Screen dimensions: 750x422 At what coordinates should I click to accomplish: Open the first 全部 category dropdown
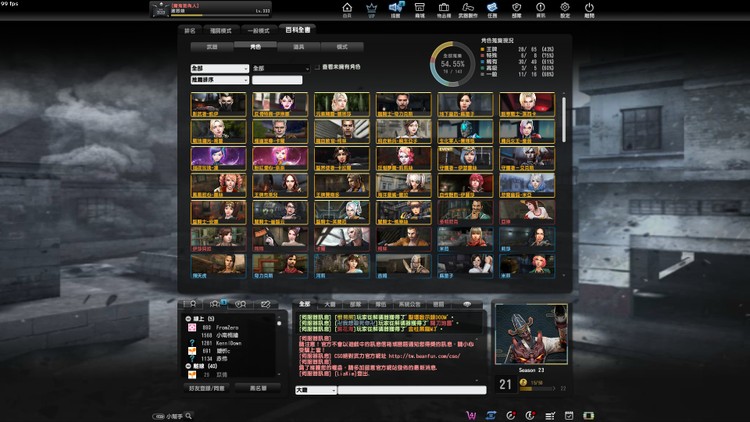click(x=220, y=68)
